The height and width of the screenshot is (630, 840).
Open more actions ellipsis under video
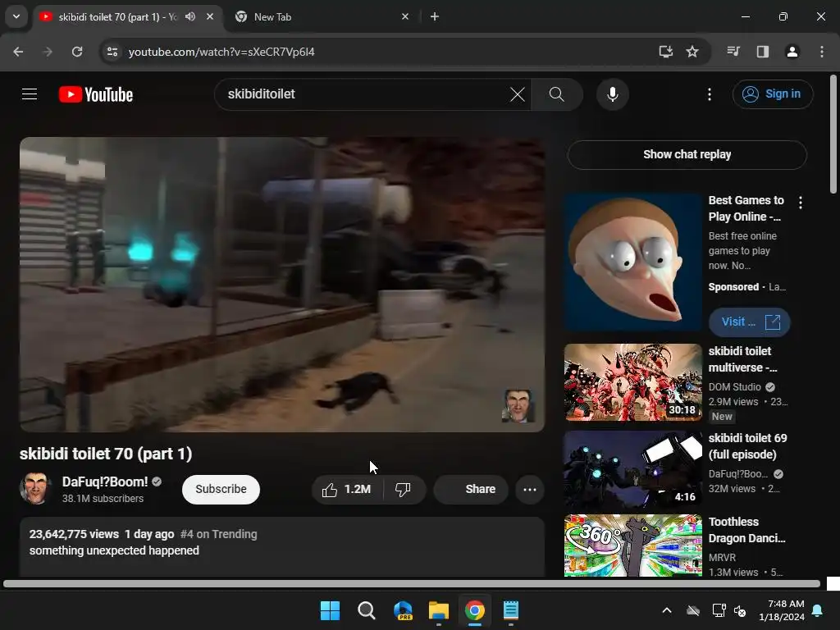point(530,489)
